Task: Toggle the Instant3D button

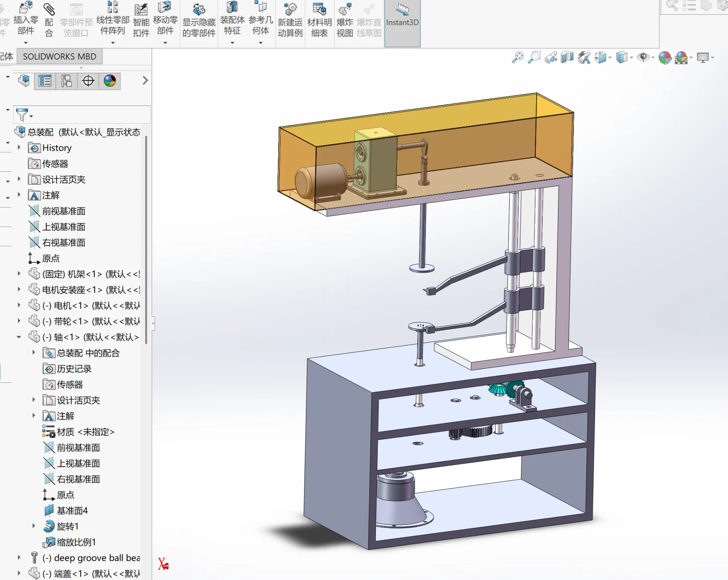Action: pos(402,23)
